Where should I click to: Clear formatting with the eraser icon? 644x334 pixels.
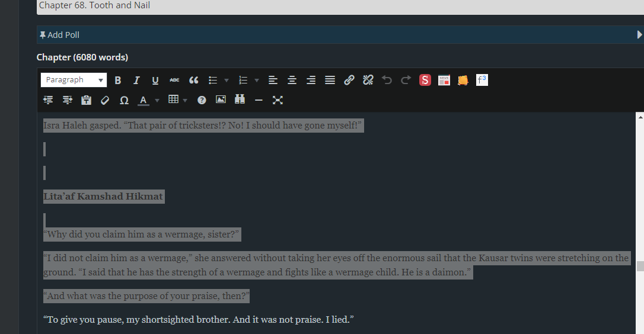pos(105,100)
